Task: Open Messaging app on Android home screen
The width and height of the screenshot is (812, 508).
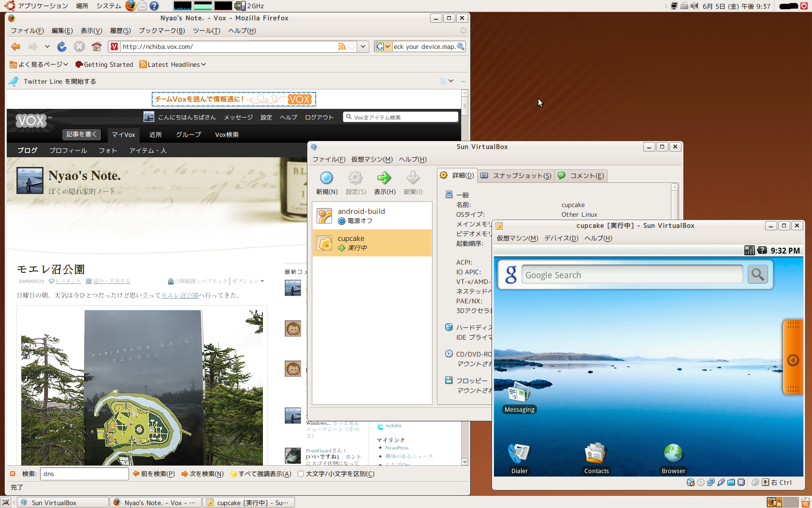Action: click(519, 398)
